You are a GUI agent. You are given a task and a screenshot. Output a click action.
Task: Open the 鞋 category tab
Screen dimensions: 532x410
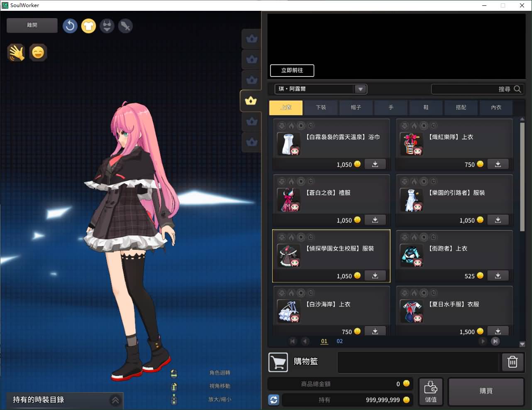(x=426, y=107)
